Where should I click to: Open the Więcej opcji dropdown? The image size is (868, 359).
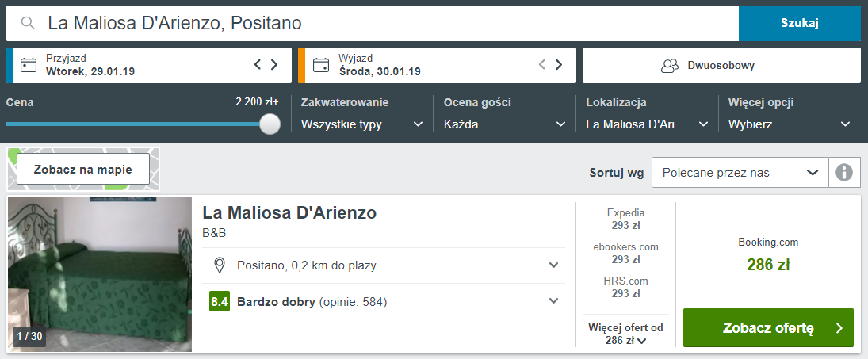click(790, 124)
